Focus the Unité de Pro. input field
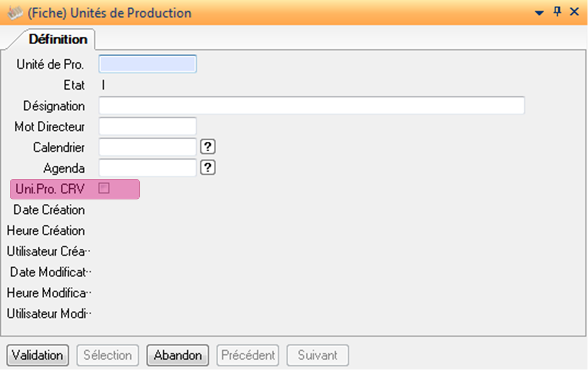This screenshot has height=370, width=588. pos(148,64)
